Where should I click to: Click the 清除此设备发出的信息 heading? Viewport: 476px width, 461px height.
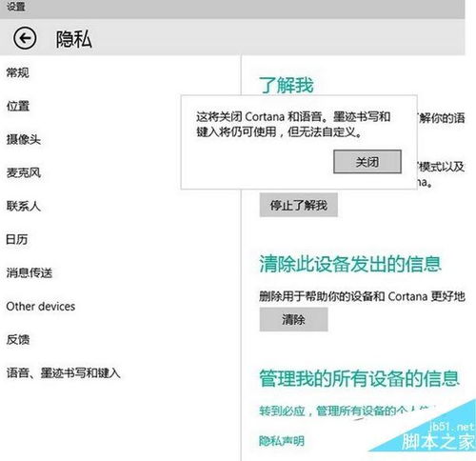(x=350, y=264)
